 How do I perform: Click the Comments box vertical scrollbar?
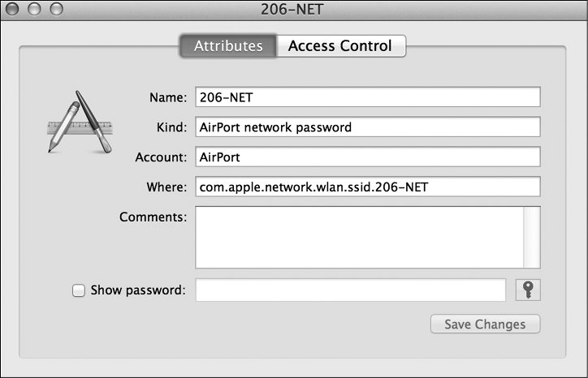coord(532,237)
